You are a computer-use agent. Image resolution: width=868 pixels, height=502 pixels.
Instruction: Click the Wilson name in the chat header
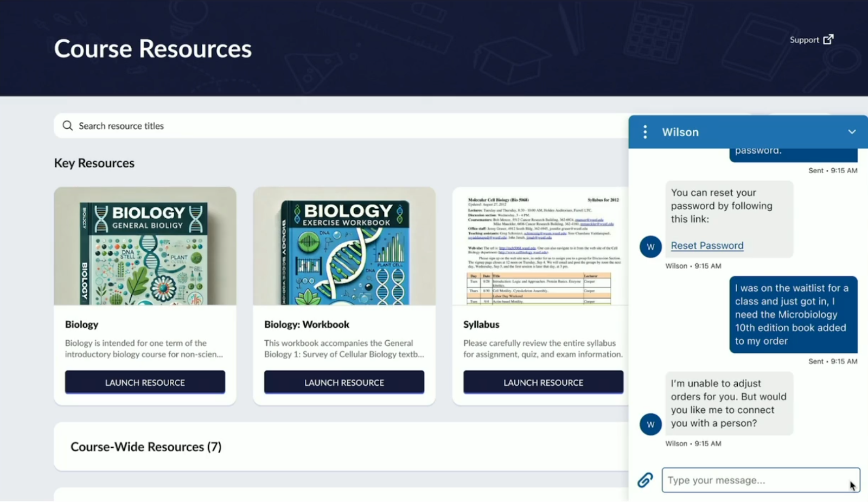coord(680,132)
